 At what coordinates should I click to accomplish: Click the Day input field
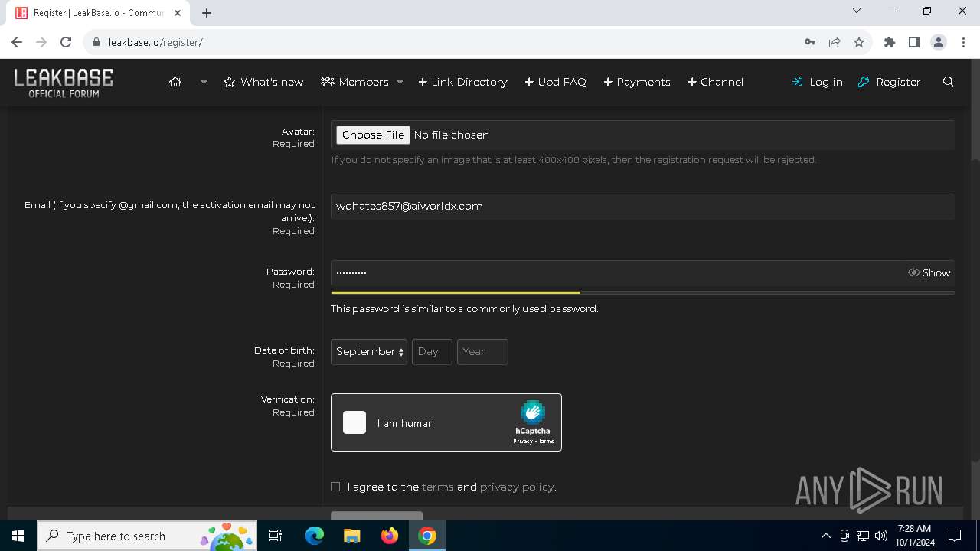click(432, 352)
